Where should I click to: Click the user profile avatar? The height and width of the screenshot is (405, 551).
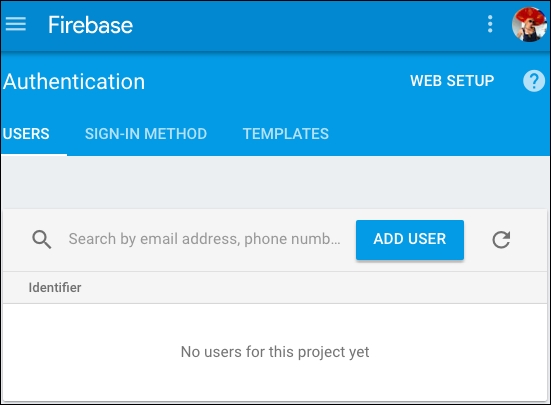point(529,24)
